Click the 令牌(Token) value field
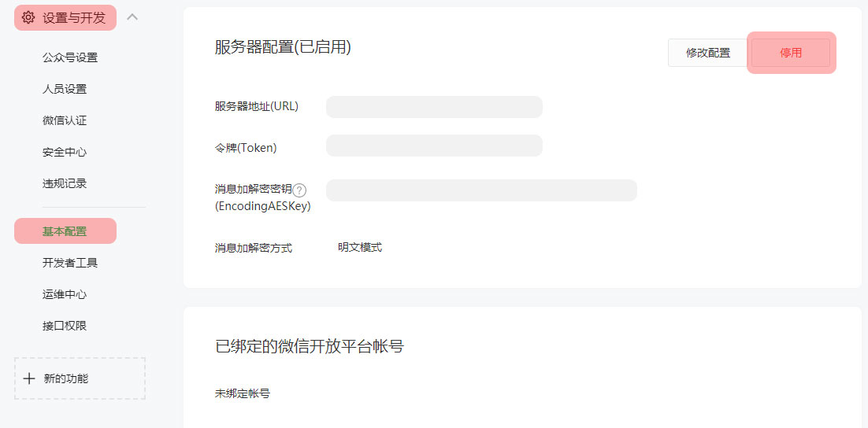The image size is (868, 428). [434, 146]
